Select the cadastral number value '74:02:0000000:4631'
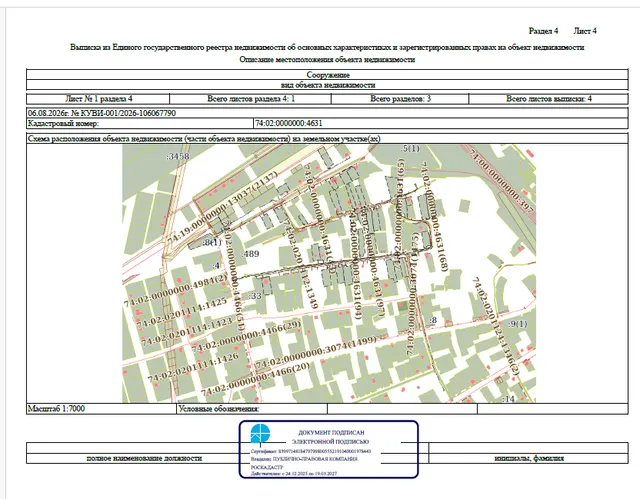The width and height of the screenshot is (640, 499). point(289,123)
